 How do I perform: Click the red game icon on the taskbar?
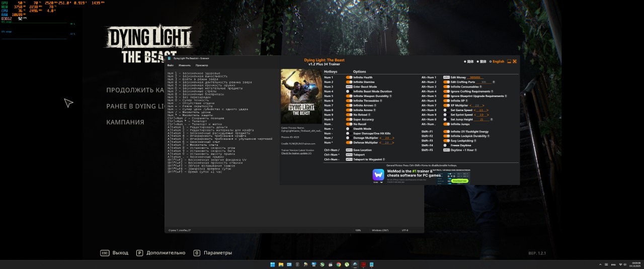pyautogui.click(x=363, y=264)
